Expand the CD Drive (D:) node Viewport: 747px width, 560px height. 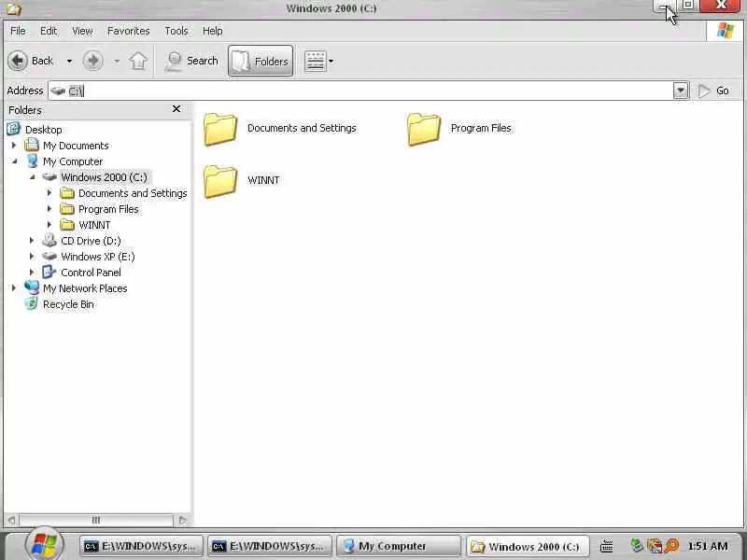coord(32,241)
